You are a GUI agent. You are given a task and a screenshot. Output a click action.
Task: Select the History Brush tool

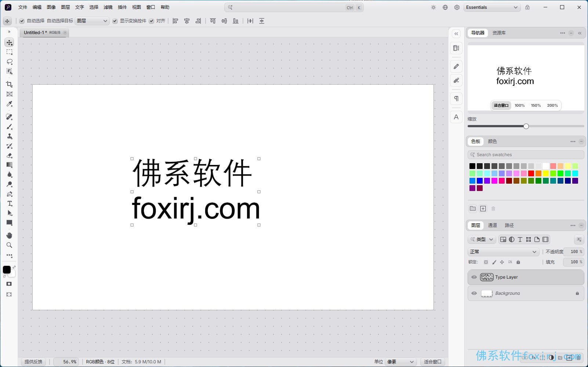point(10,146)
